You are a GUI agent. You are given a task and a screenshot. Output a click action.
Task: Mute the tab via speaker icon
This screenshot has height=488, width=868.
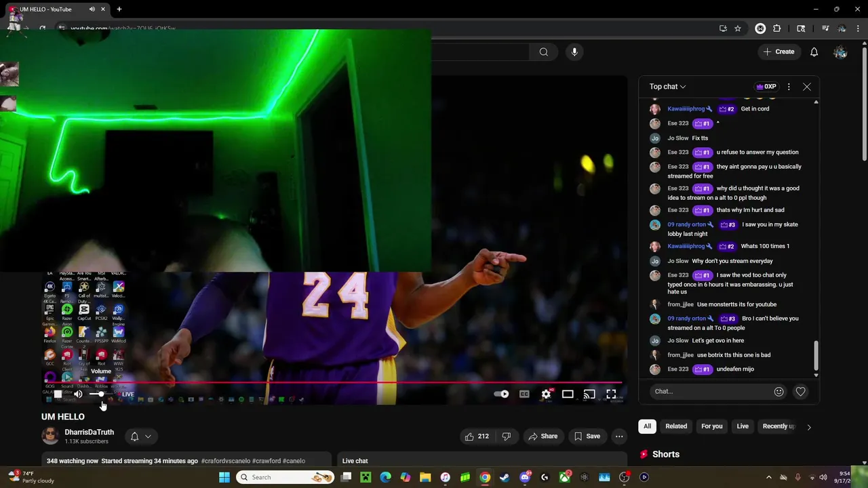click(92, 9)
